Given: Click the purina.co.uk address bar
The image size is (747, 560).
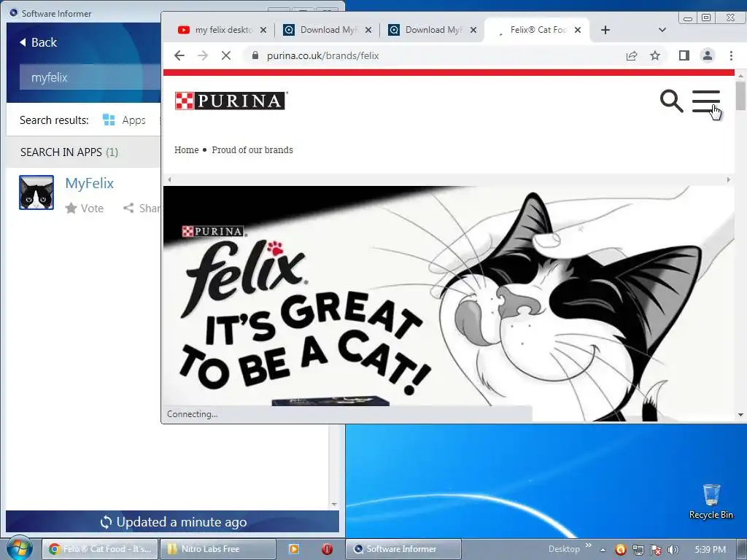Looking at the screenshot, I should (x=323, y=55).
